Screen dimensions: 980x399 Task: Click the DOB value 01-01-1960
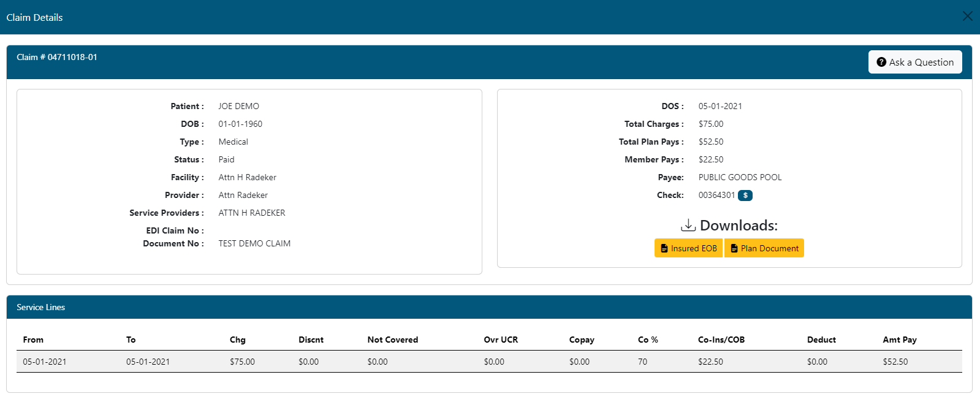pyautogui.click(x=240, y=124)
